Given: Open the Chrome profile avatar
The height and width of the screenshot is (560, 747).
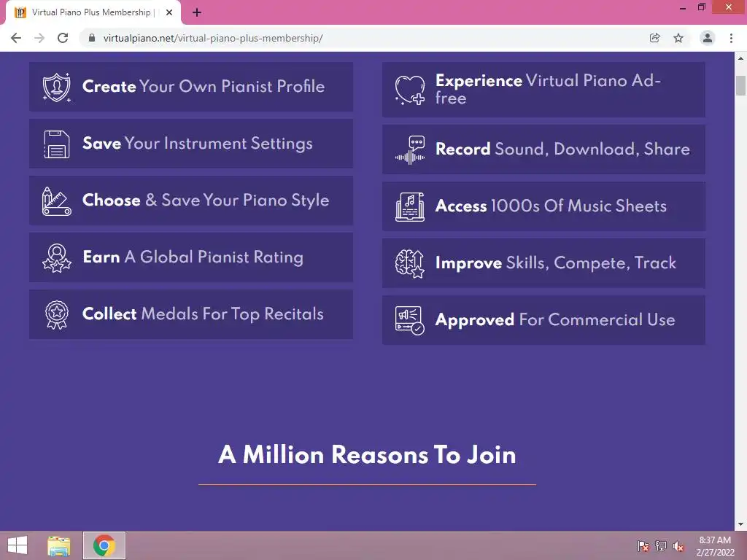Looking at the screenshot, I should pos(708,38).
